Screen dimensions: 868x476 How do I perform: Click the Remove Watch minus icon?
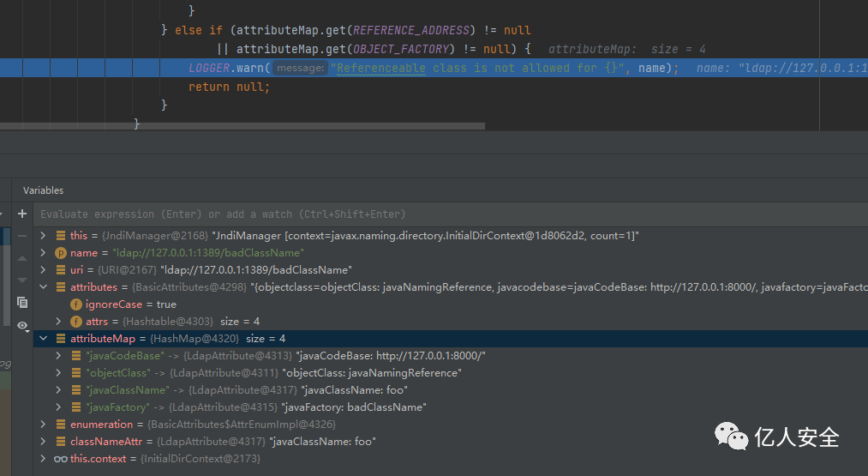click(x=22, y=236)
